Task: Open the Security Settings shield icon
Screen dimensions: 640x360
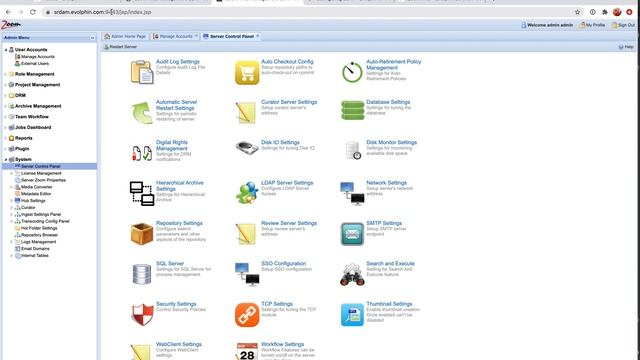Action: (x=142, y=315)
